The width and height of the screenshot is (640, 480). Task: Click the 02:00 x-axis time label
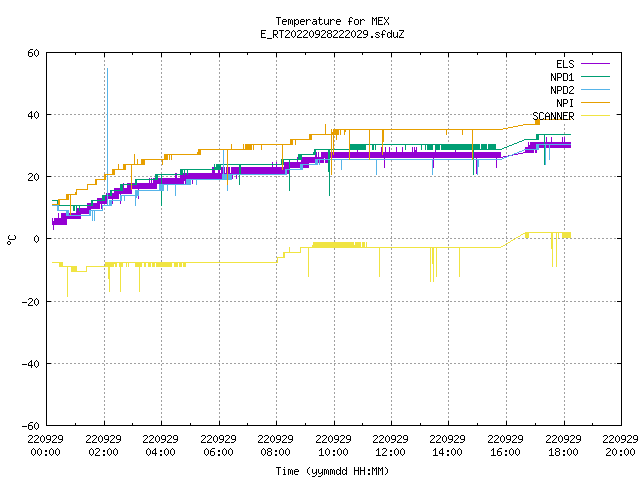[x=103, y=452]
